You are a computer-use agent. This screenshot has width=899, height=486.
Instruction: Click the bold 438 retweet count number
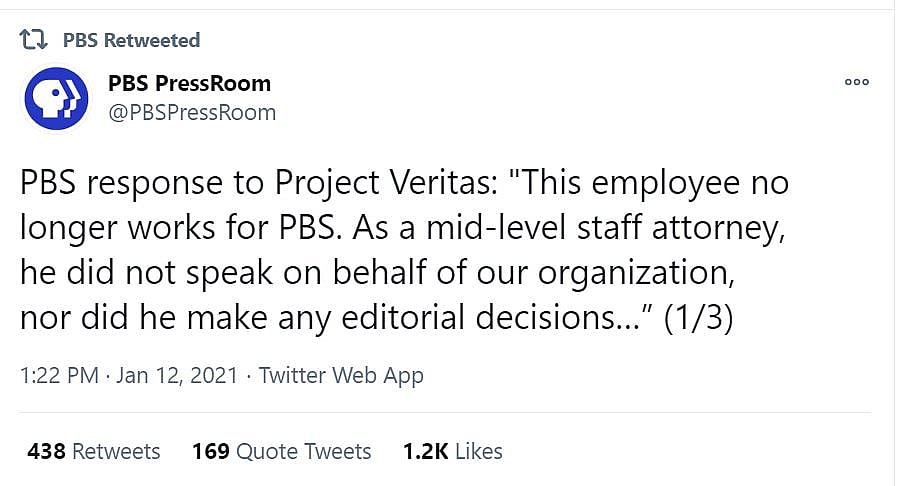tap(46, 451)
